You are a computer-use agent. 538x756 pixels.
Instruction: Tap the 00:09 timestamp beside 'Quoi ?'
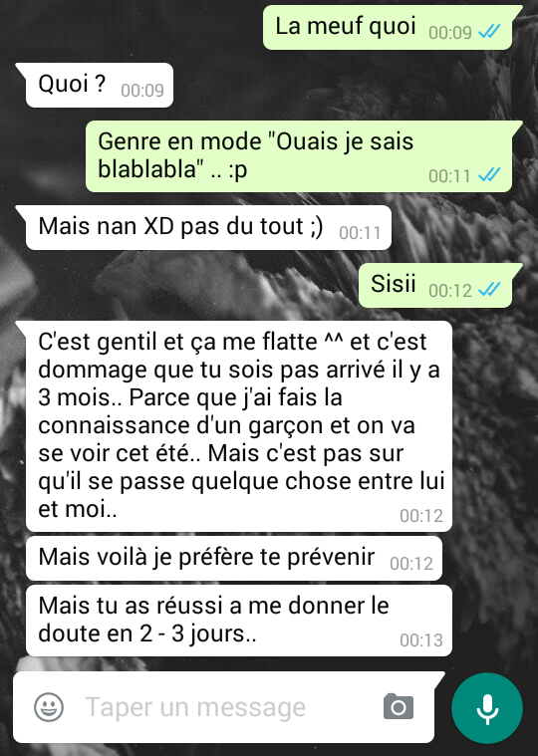click(142, 91)
